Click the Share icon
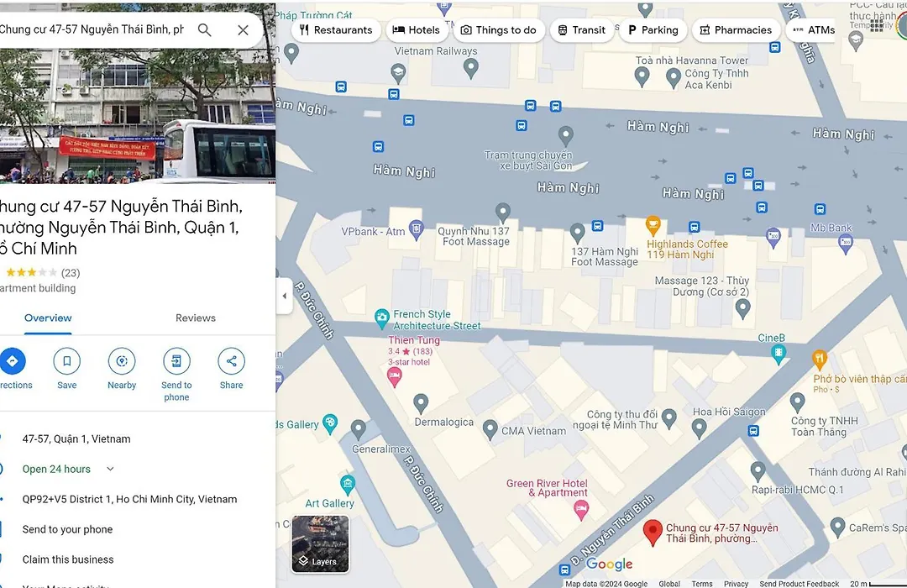Viewport: 907px width, 588px height. pyautogui.click(x=232, y=361)
